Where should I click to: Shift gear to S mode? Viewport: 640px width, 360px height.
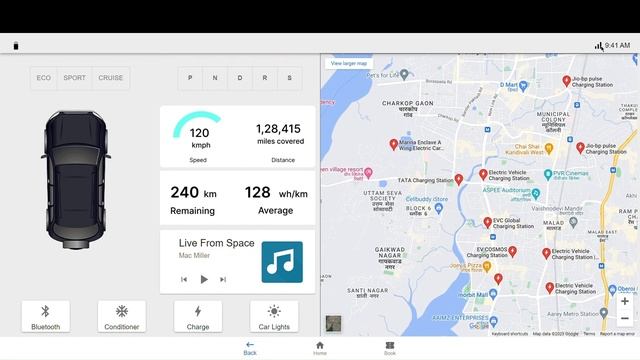coord(289,78)
